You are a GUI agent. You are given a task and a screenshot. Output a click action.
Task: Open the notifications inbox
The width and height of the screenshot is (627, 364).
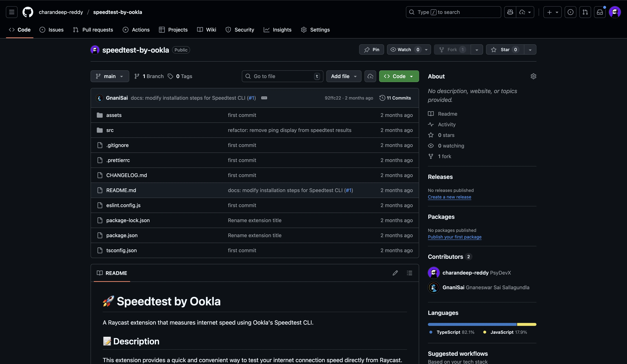click(x=600, y=12)
